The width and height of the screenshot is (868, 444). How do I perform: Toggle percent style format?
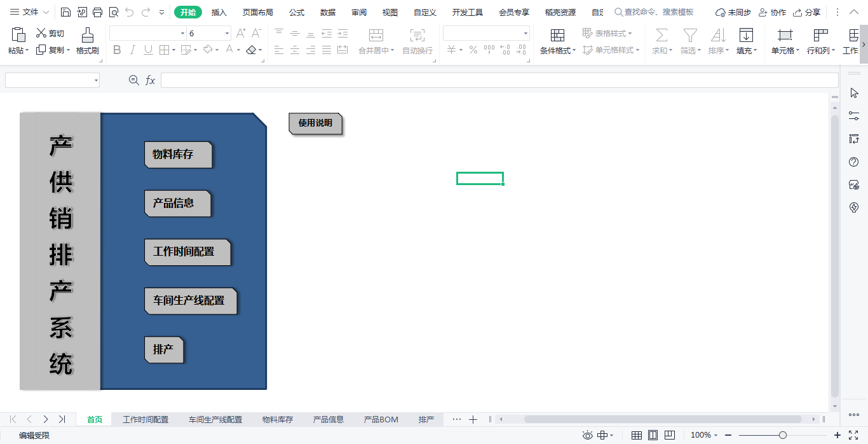pos(473,50)
